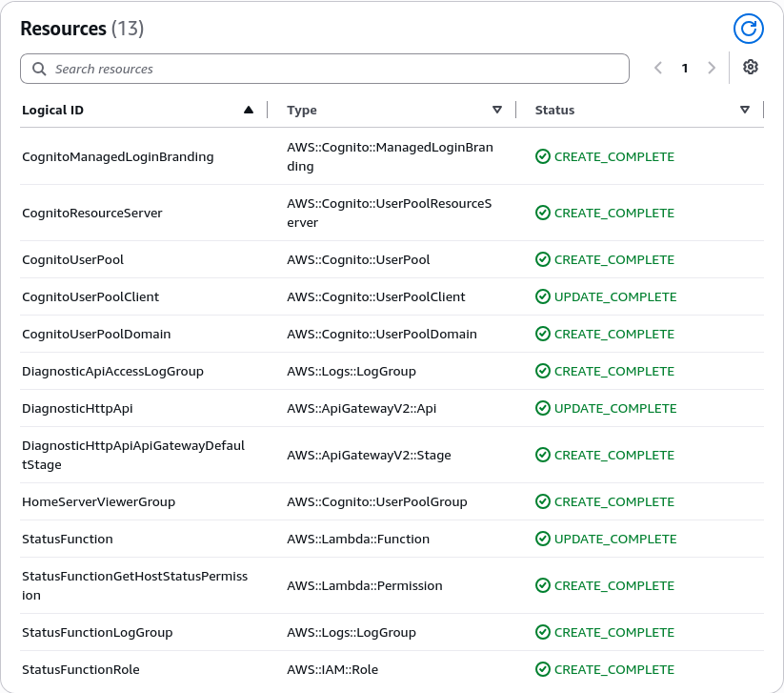Viewport: 784px width, 693px height.
Task: Click StatusFunction UPDATE_COMPLETE status text
Action: pyautogui.click(x=615, y=539)
